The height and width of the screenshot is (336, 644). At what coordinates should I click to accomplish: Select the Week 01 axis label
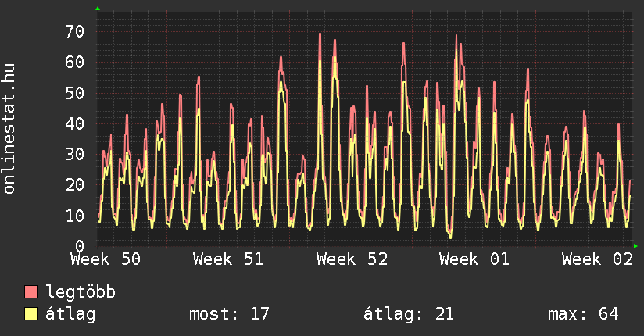(474, 259)
